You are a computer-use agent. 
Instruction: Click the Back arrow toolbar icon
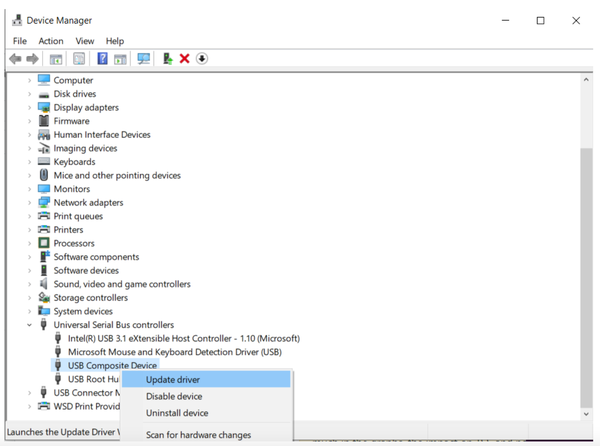tap(15, 59)
